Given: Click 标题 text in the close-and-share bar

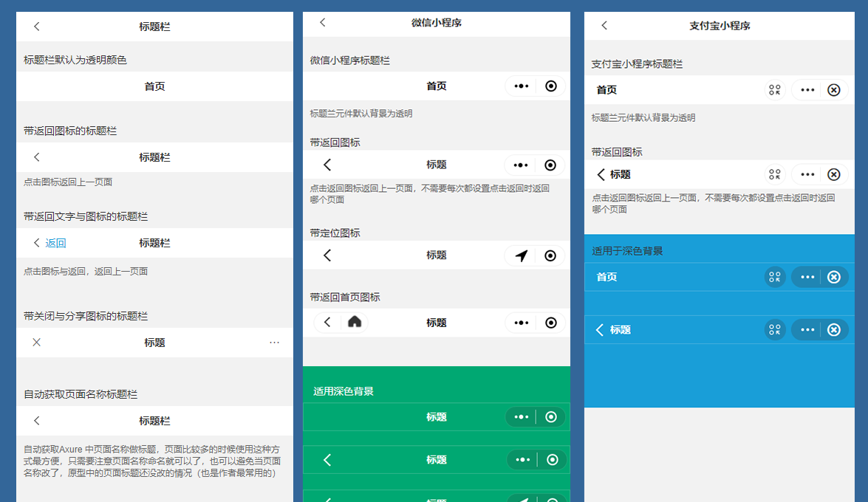Looking at the screenshot, I should pos(154,343).
